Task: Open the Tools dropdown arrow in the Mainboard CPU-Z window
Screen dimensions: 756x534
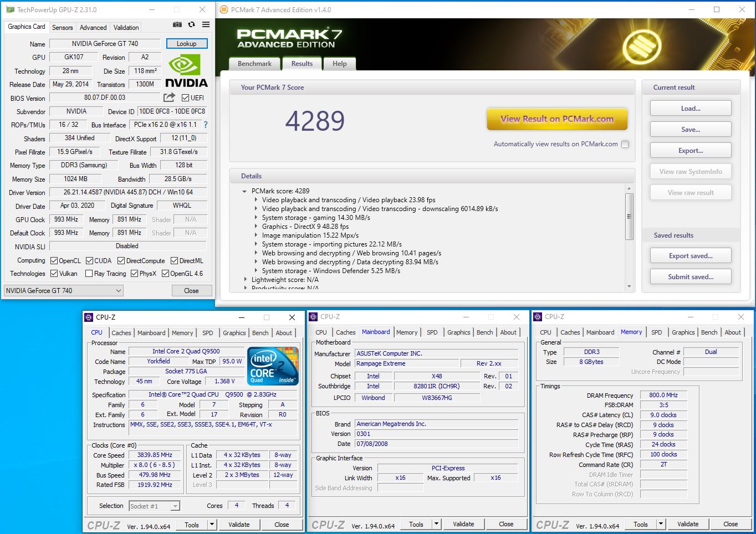Action: tap(436, 524)
